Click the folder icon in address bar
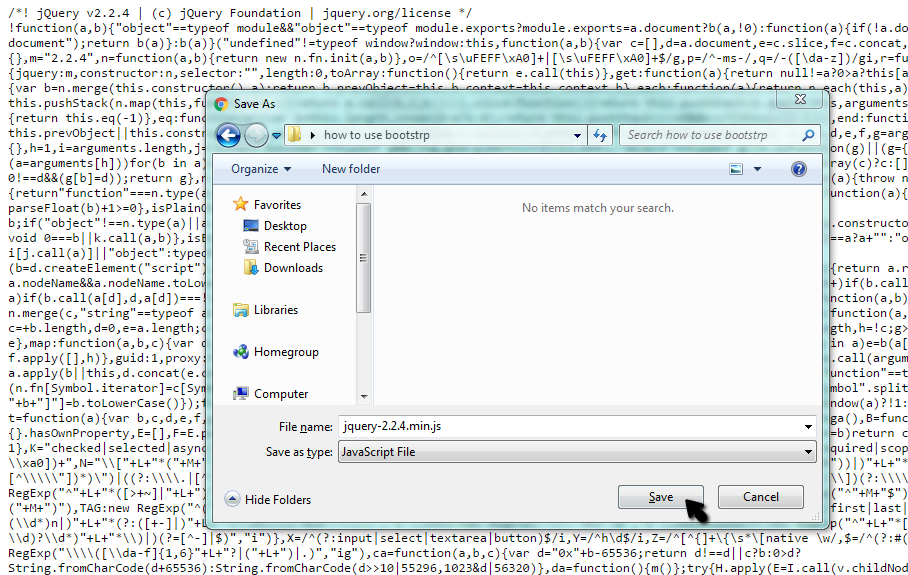Screen dimensions: 908x575 pyautogui.click(x=295, y=135)
